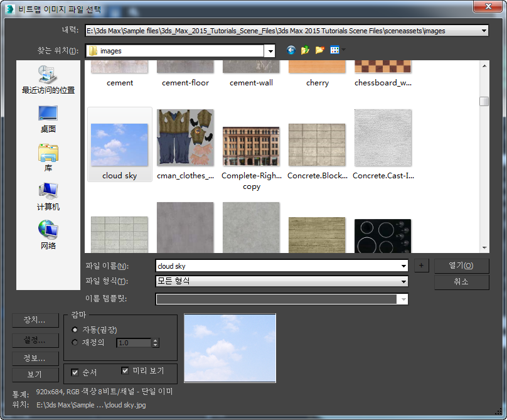Open the file type dropdown
507x420 pixels.
[x=403, y=282]
